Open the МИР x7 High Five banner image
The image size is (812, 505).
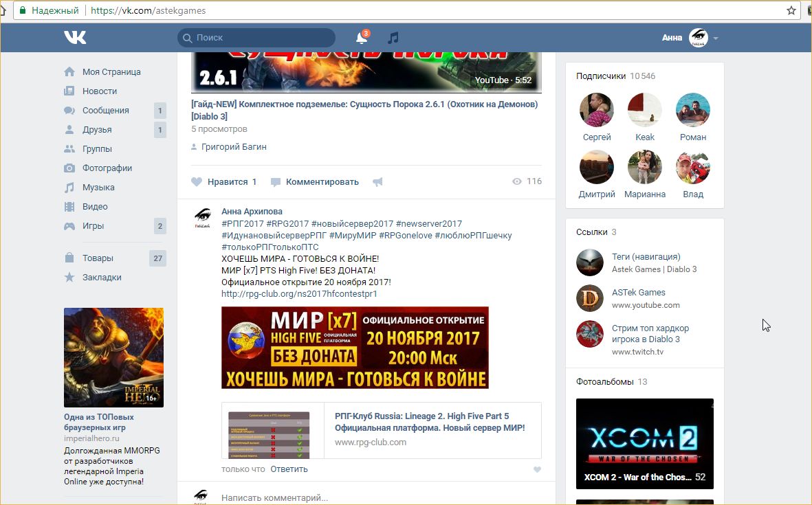(x=355, y=348)
